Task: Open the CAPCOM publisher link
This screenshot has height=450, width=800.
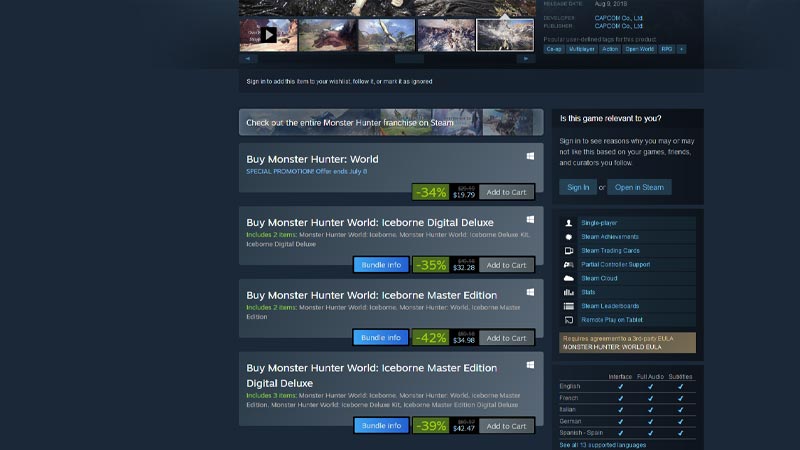Action: 618,26
